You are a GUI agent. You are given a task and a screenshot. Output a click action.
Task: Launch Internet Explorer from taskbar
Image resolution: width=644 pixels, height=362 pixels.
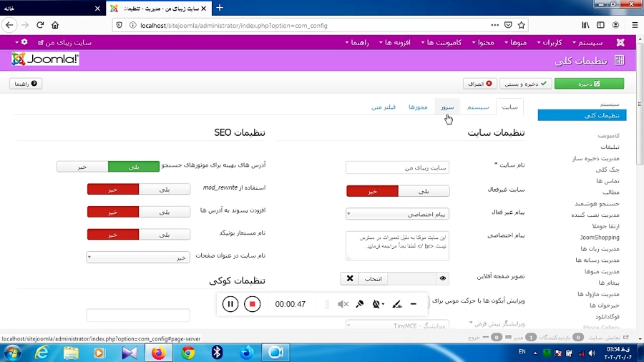(x=42, y=353)
